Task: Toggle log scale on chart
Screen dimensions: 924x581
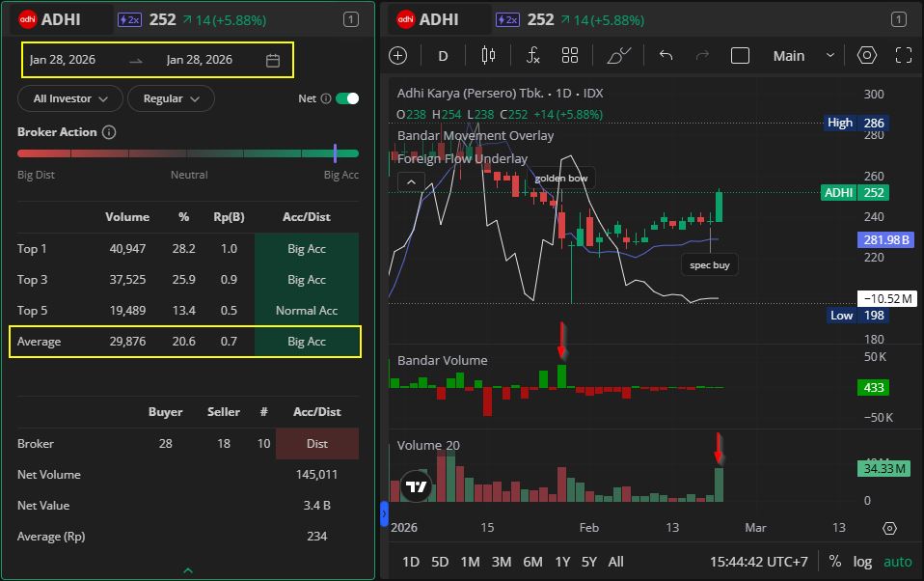Action: click(862, 562)
